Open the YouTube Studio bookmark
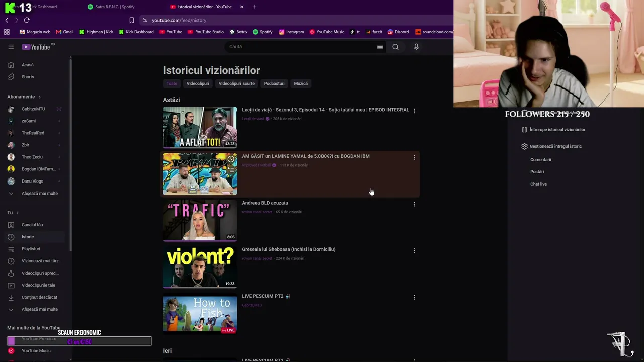 pyautogui.click(x=206, y=32)
